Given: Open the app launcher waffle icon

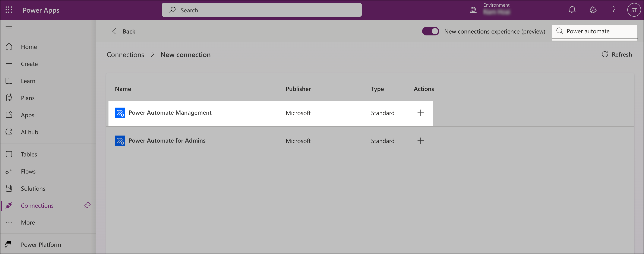Looking at the screenshot, I should [9, 10].
